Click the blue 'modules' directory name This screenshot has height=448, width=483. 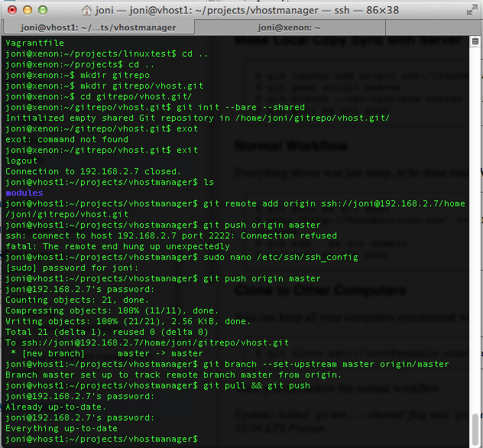[24, 193]
